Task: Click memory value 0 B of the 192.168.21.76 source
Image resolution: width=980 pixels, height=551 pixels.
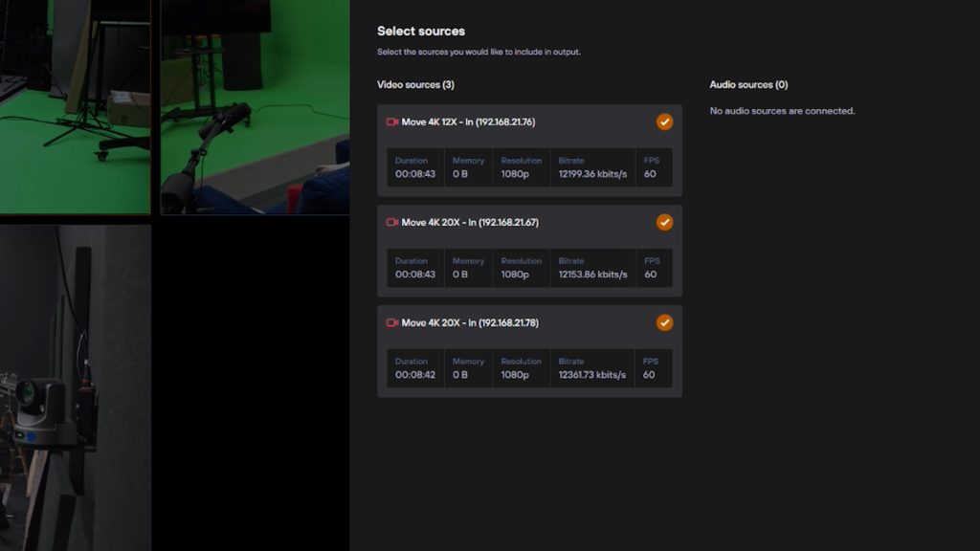Action: tap(460, 174)
